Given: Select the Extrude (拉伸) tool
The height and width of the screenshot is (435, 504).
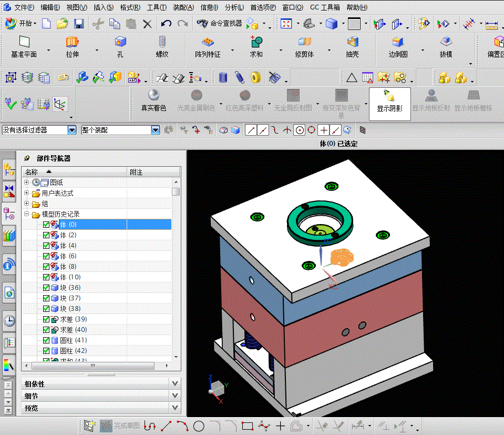Looking at the screenshot, I should click(x=73, y=47).
